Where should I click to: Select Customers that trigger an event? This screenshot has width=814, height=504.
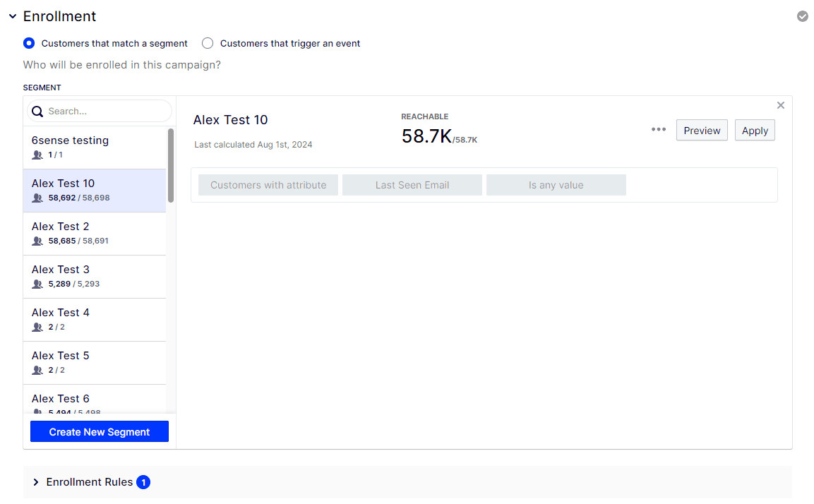coord(208,43)
